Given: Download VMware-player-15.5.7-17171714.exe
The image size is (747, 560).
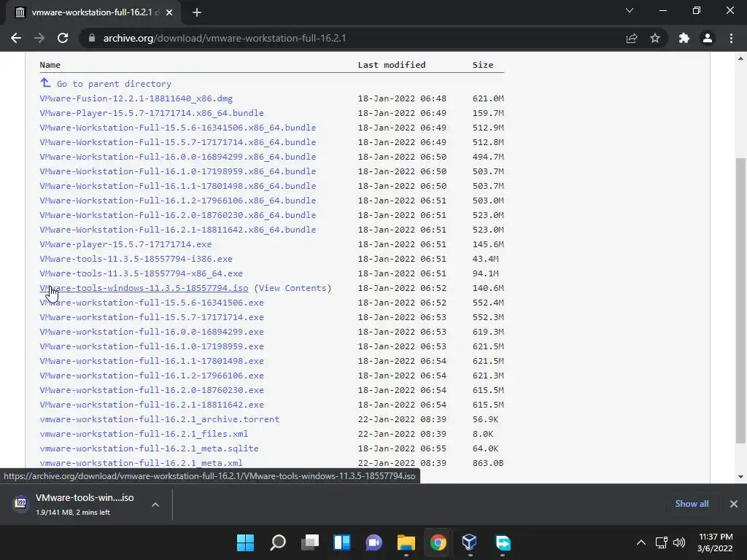Looking at the screenshot, I should [125, 244].
